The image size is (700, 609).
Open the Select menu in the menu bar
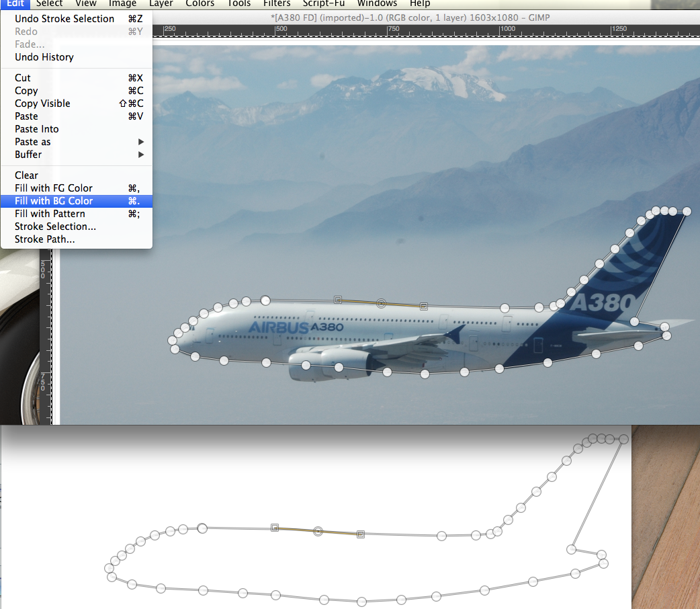49,3
